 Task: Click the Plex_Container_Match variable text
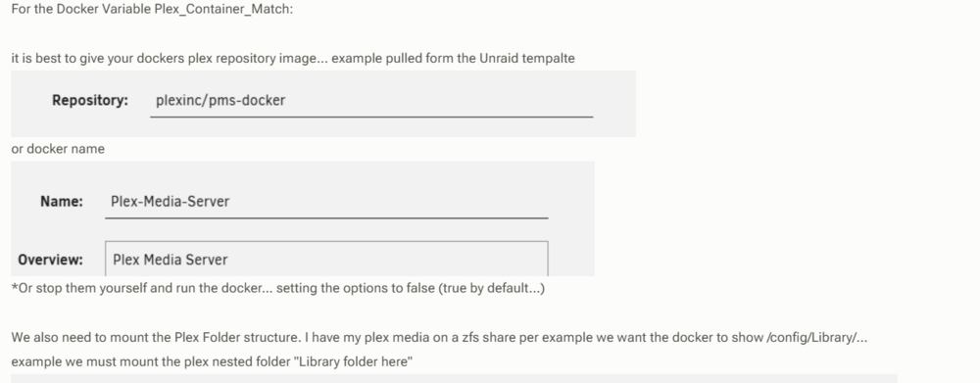221,10
